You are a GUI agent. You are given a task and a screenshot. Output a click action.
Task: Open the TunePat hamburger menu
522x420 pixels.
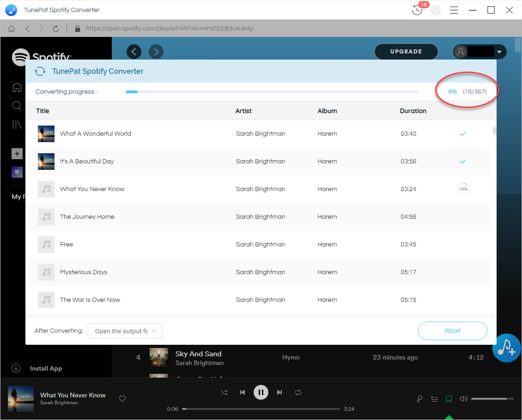coord(454,10)
